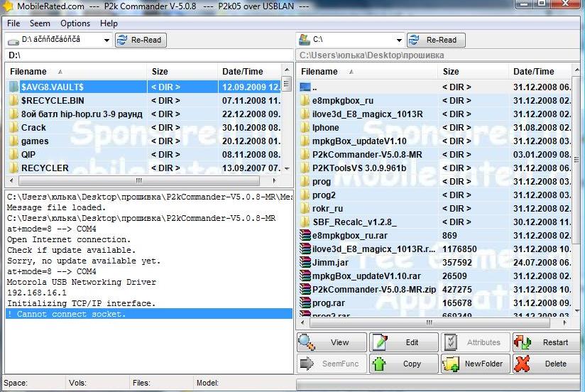The width and height of the screenshot is (585, 392).
Task: Select the $RECYCLE.BIN row
Action: point(143,100)
